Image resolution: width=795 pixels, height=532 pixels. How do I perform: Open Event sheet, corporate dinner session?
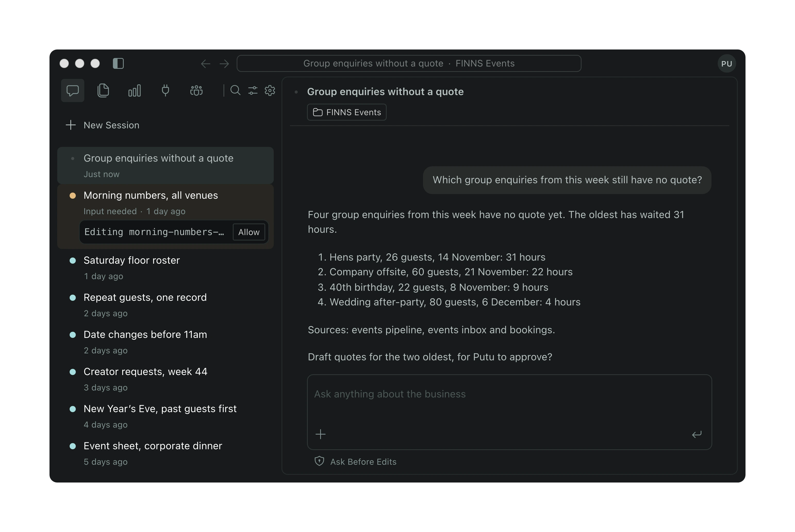(x=165, y=453)
